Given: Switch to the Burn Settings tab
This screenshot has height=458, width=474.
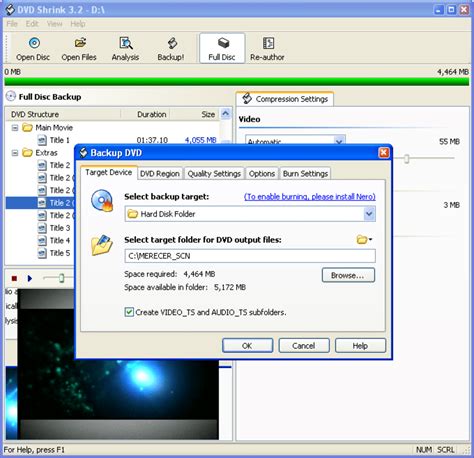Looking at the screenshot, I should click(x=305, y=174).
